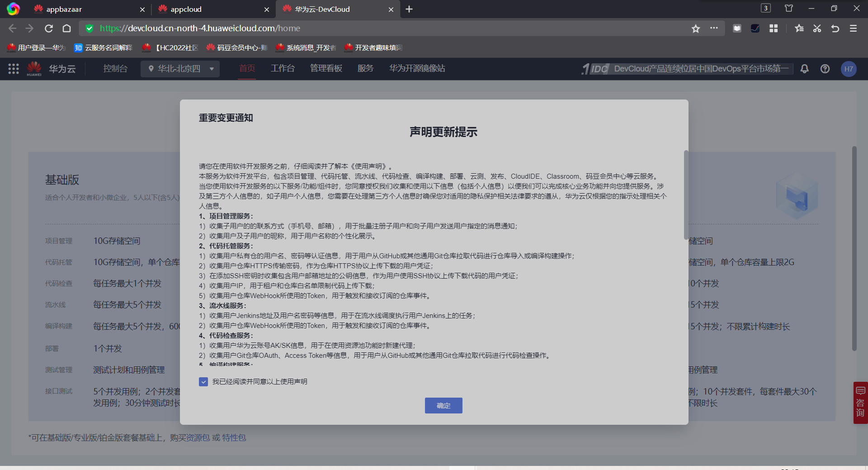Click the first extension icon after the address bar
The width and height of the screenshot is (868, 470).
pos(737,28)
